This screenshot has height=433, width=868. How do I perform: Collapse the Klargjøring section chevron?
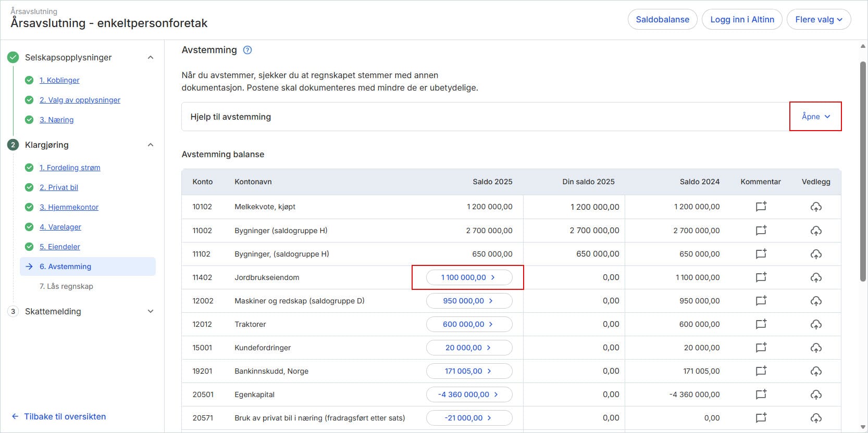151,145
